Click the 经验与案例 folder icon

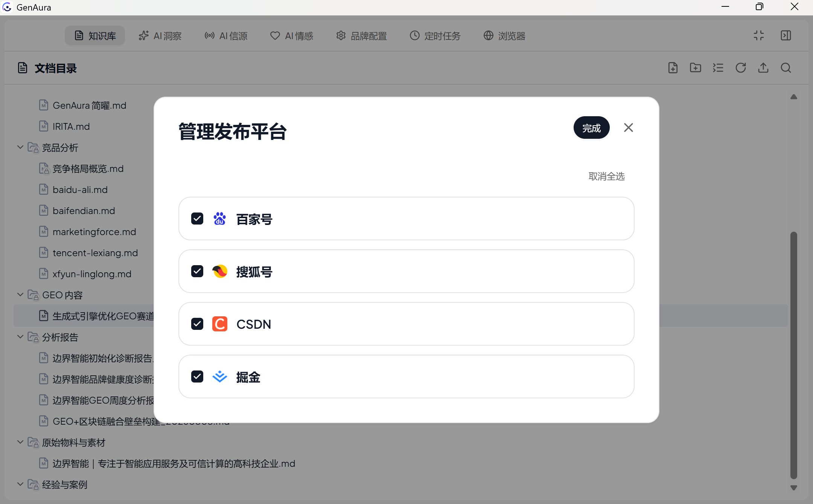(33, 485)
